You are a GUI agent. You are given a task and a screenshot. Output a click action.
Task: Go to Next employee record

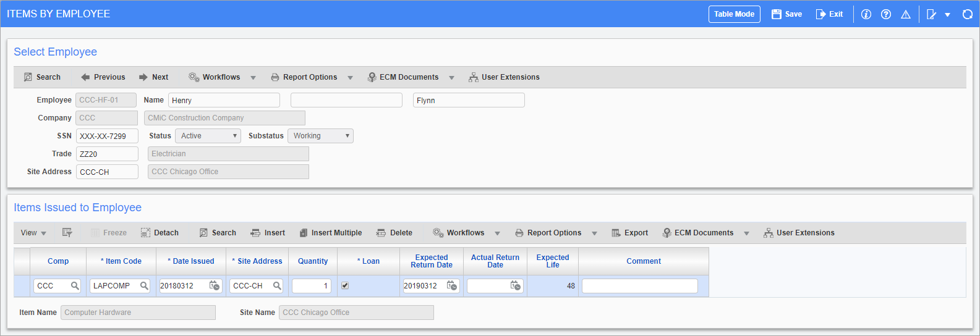154,77
